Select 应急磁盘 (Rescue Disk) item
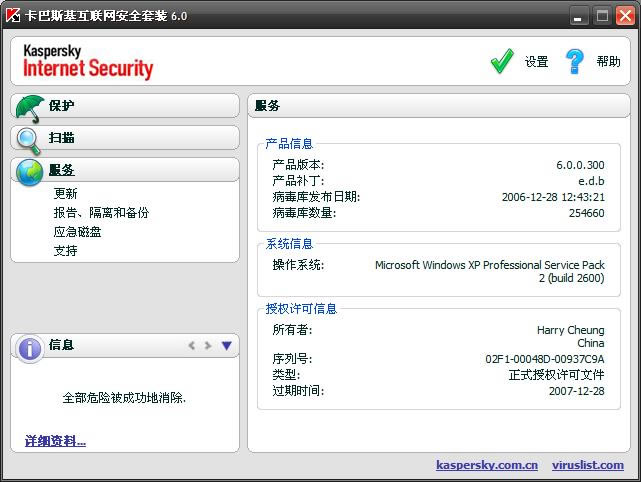641x482 pixels. (x=78, y=232)
